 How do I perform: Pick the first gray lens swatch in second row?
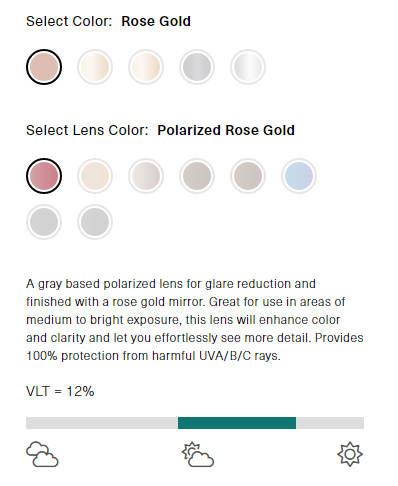[x=44, y=222]
